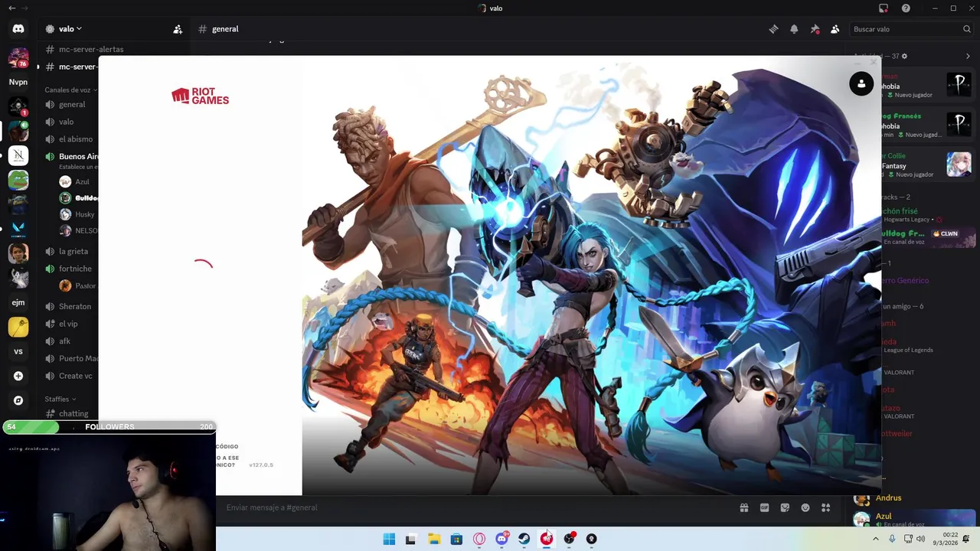Open Windows notification center bell
Screen dimensions: 980x551
pos(967,539)
